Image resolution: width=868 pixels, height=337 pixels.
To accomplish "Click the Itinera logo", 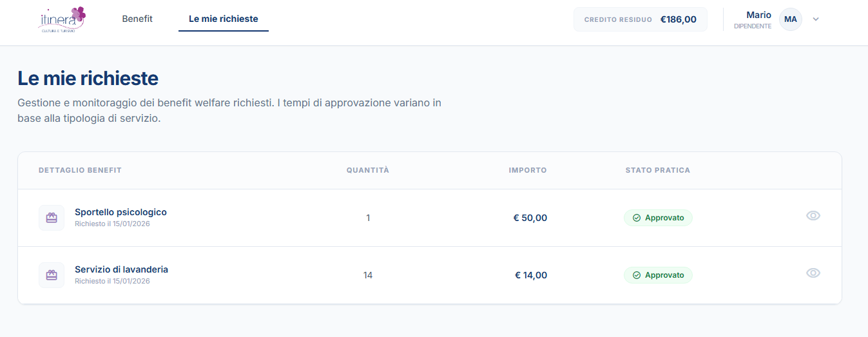I will 61,19.
